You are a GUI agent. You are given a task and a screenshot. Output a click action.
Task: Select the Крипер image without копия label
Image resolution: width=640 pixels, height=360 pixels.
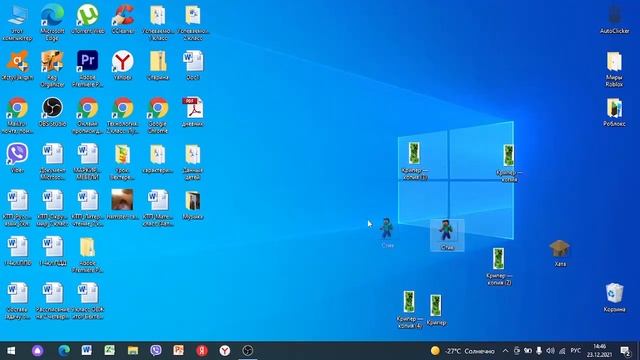436,310
